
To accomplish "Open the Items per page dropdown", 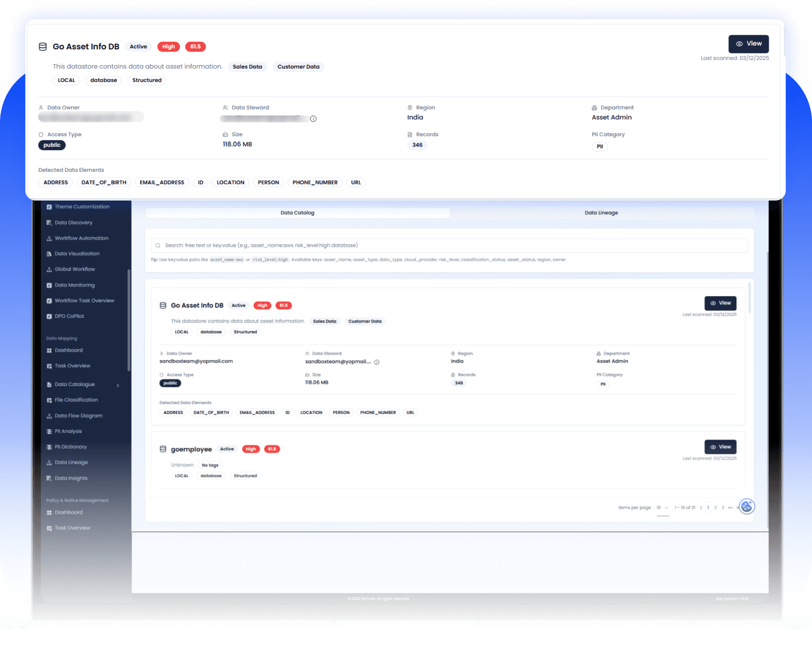I will (x=663, y=508).
